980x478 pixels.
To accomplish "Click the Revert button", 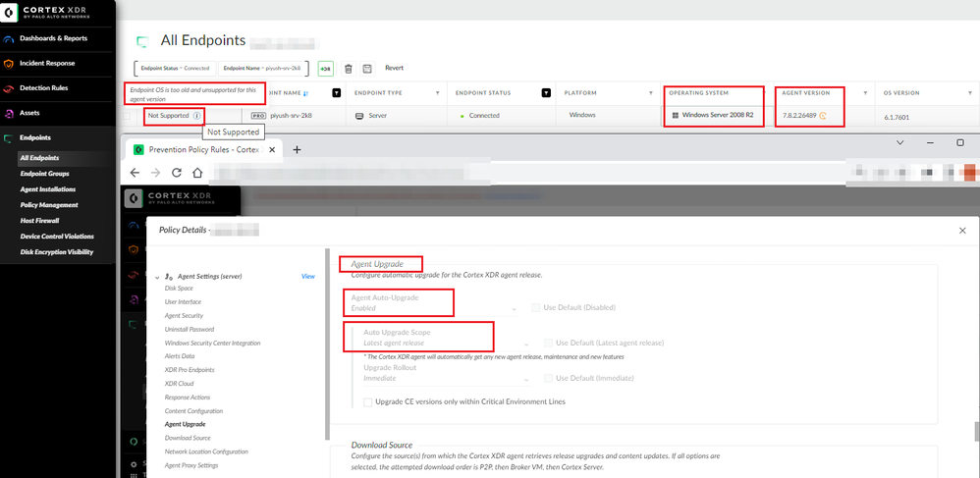I will (x=395, y=68).
